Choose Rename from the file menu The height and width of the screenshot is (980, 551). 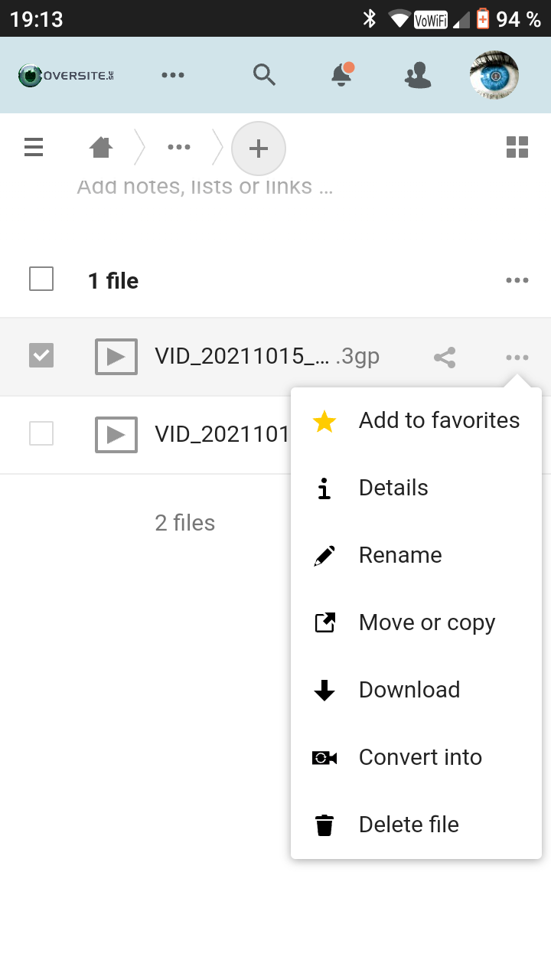click(x=399, y=555)
